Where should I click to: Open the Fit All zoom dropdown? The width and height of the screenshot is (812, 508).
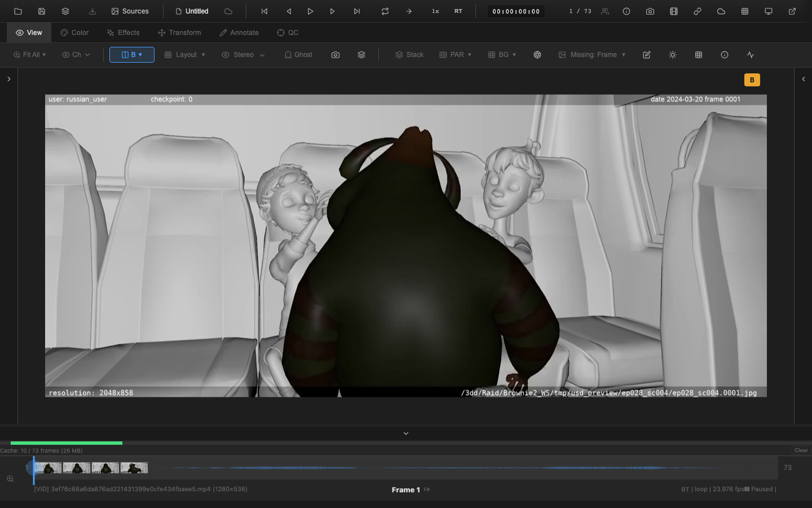(29, 55)
